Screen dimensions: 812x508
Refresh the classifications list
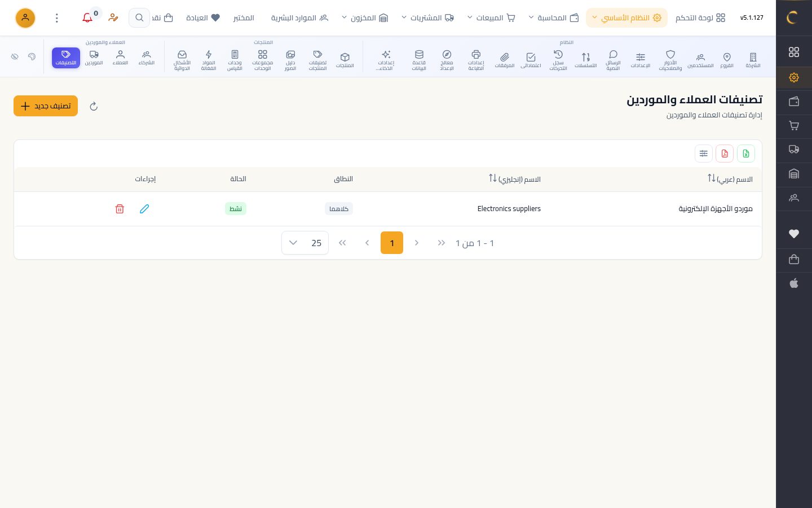pos(94,106)
